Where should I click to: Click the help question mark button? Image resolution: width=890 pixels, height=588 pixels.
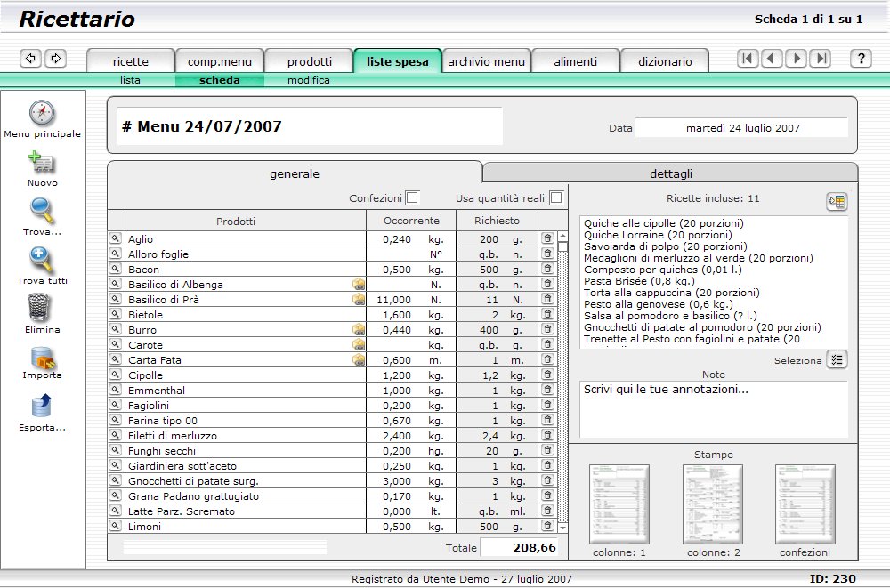click(x=861, y=59)
